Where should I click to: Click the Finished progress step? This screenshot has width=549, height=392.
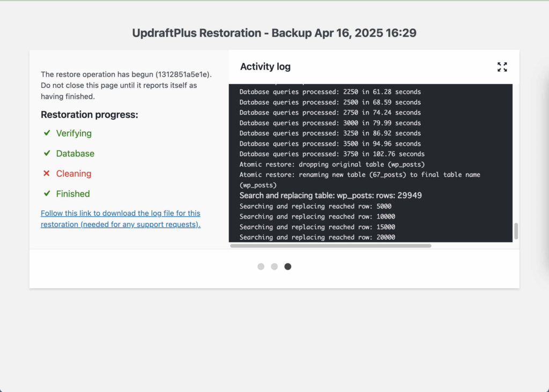[x=73, y=194]
